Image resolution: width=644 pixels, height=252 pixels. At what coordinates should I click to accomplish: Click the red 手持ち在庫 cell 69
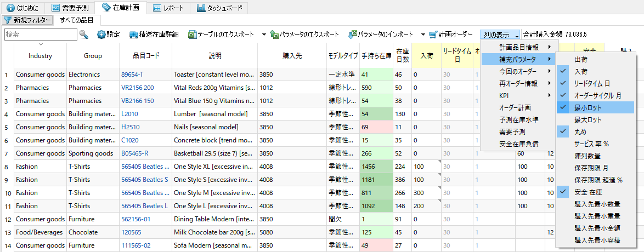(x=376, y=127)
